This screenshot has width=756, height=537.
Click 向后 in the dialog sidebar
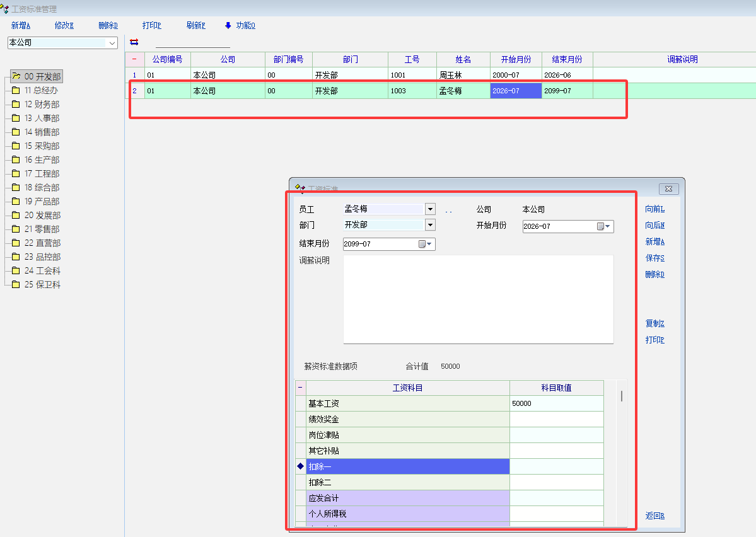tap(654, 226)
